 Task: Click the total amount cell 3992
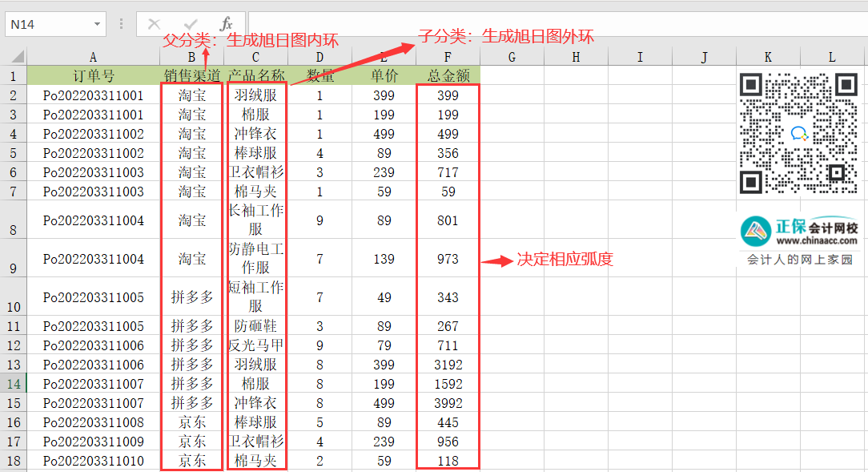(x=448, y=403)
